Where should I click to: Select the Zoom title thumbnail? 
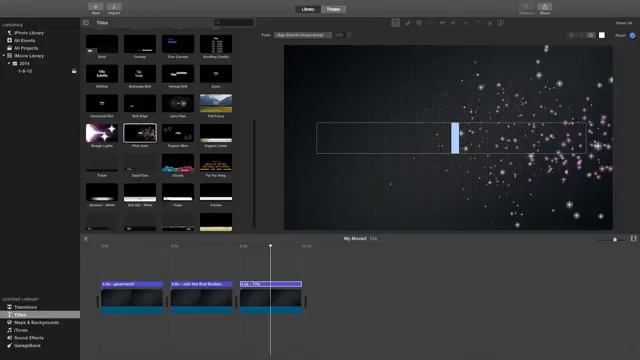(x=216, y=74)
